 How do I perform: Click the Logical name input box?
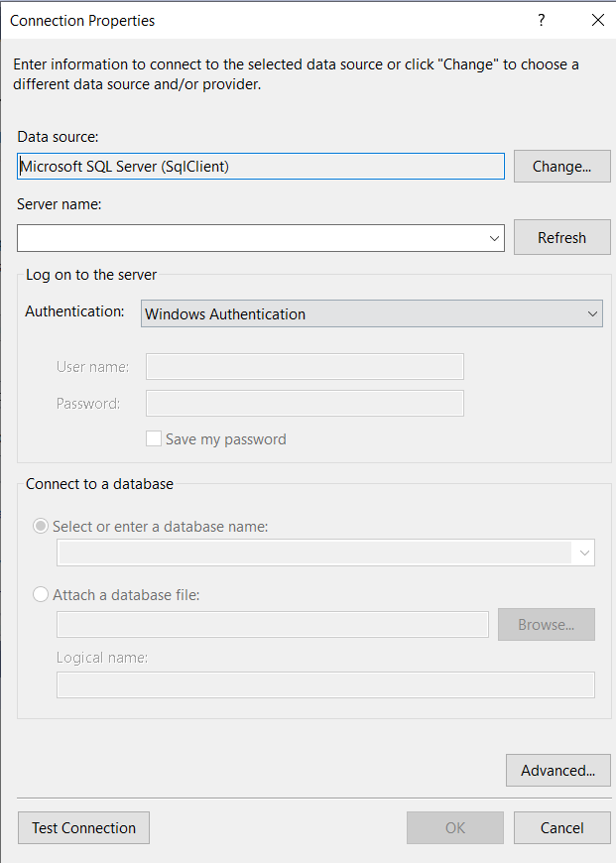tap(325, 684)
